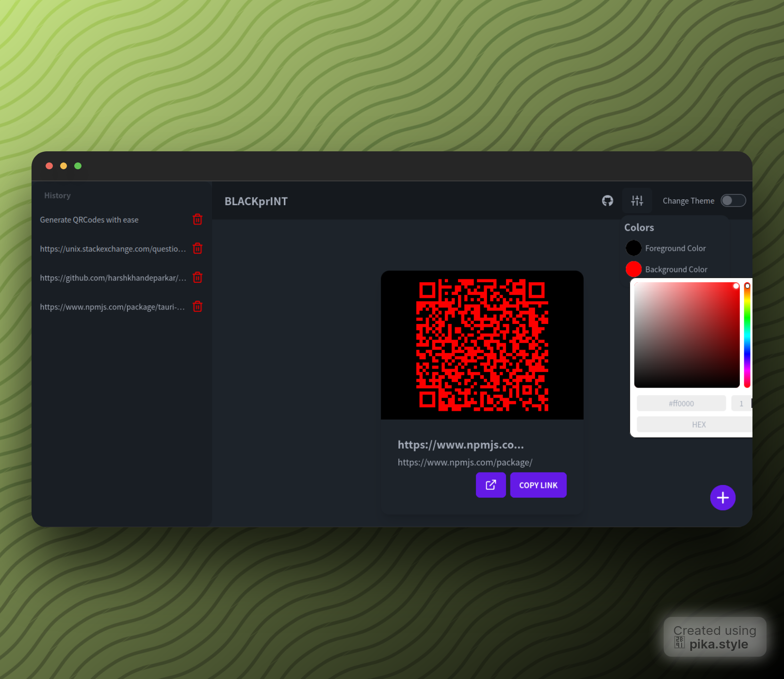
Task: Click the red Background Color swatch
Action: pos(634,269)
